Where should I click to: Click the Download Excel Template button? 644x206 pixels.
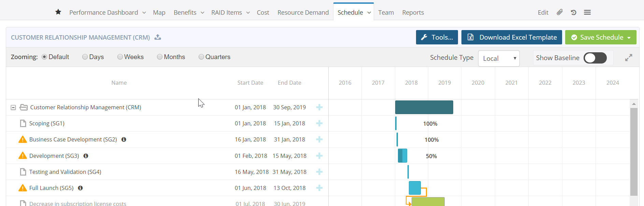(511, 37)
